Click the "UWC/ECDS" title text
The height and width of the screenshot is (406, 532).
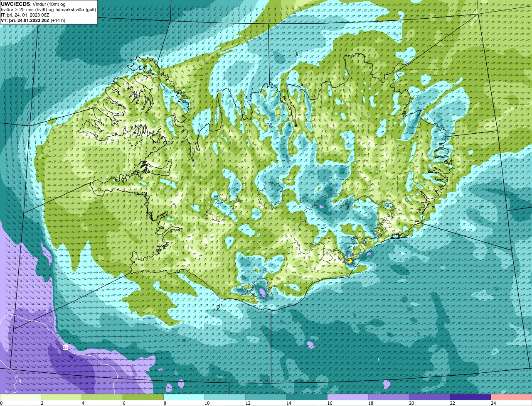click(15, 4)
